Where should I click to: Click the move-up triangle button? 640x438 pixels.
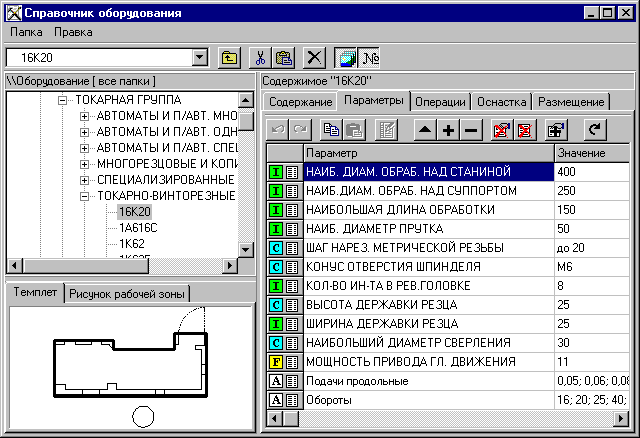(x=425, y=130)
